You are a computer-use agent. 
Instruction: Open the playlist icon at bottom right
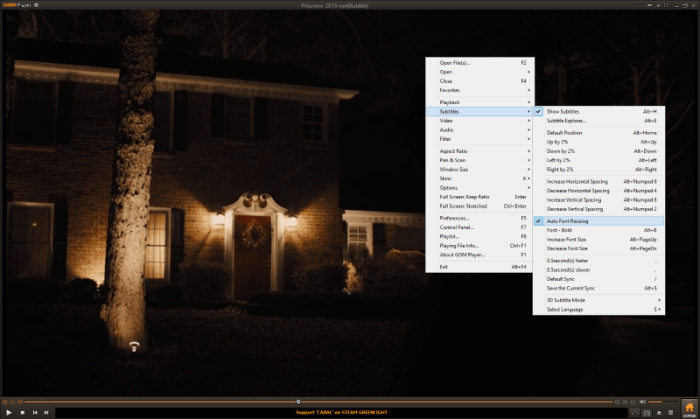[668, 411]
